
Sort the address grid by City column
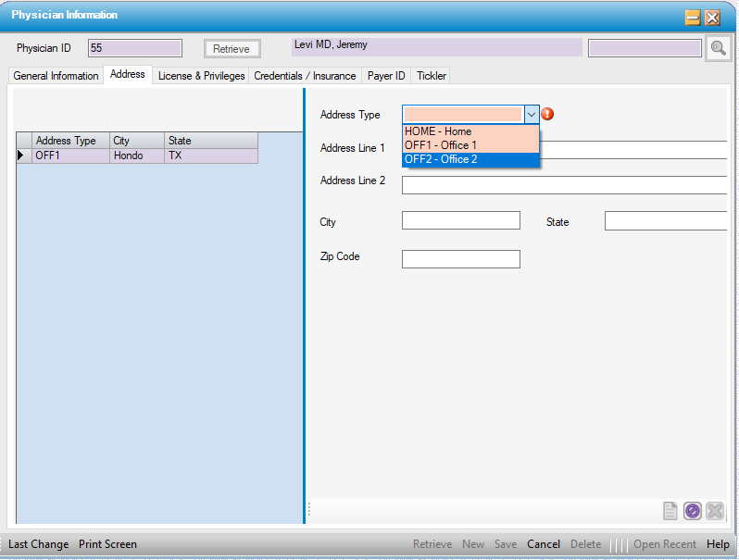[136, 141]
